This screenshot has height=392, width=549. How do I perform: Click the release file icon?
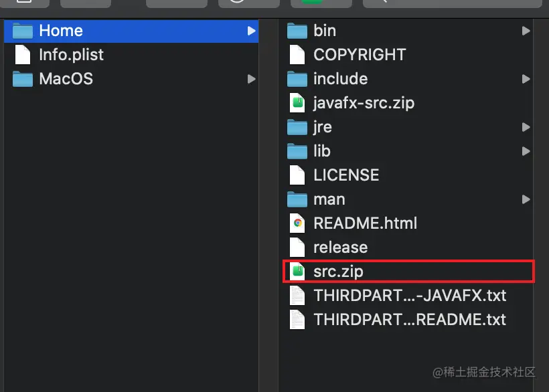coord(297,248)
